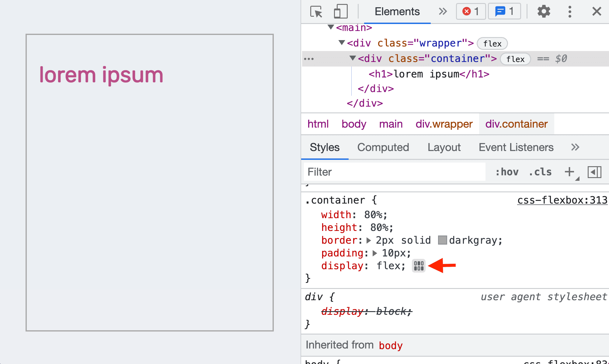The width and height of the screenshot is (609, 364).
Task: Click the flexbox layout icon next to display:flex
Action: coord(418,266)
